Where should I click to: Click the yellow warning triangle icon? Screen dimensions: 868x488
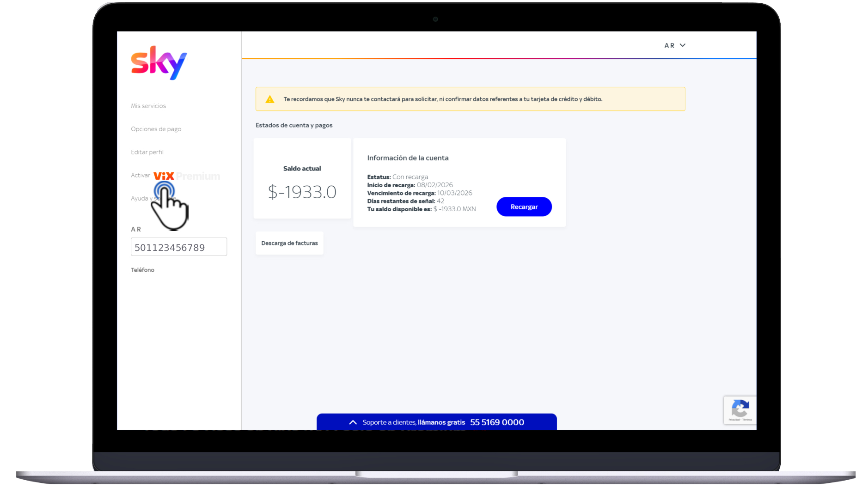click(x=270, y=99)
